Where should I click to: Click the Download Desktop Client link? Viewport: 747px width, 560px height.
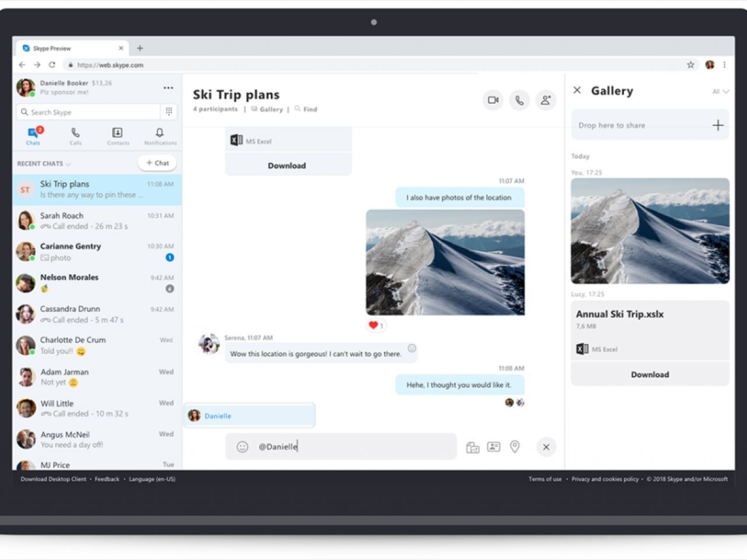pyautogui.click(x=54, y=479)
